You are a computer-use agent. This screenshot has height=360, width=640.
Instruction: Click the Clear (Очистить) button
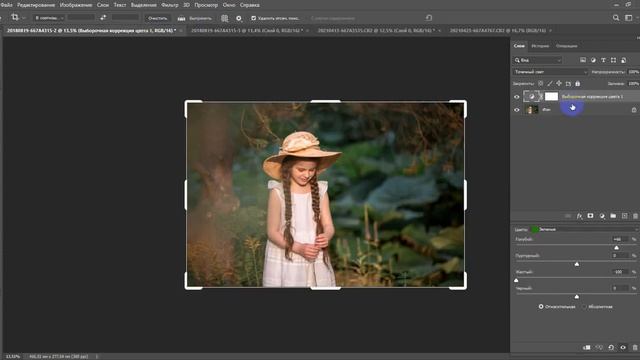click(158, 18)
